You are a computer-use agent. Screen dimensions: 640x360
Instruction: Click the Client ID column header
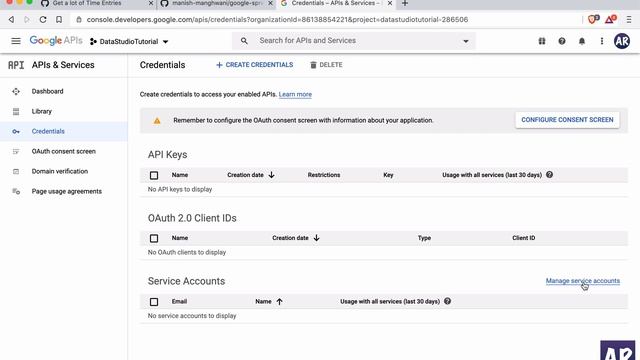(524, 238)
